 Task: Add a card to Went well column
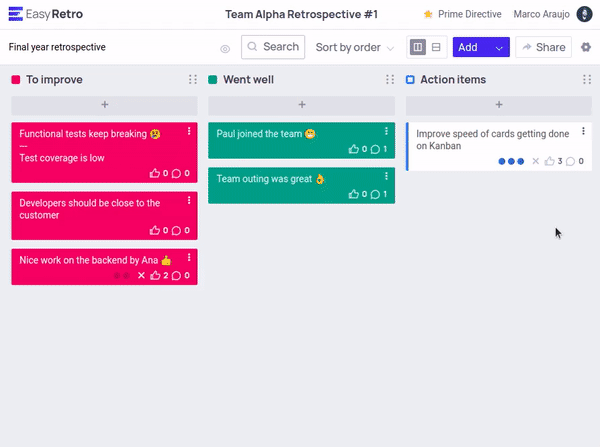click(302, 105)
